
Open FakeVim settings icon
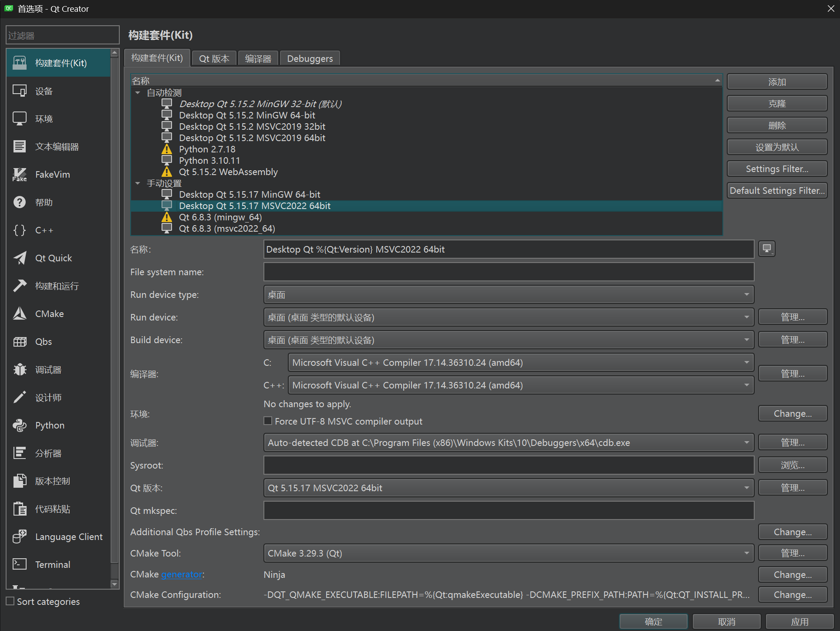click(x=20, y=175)
